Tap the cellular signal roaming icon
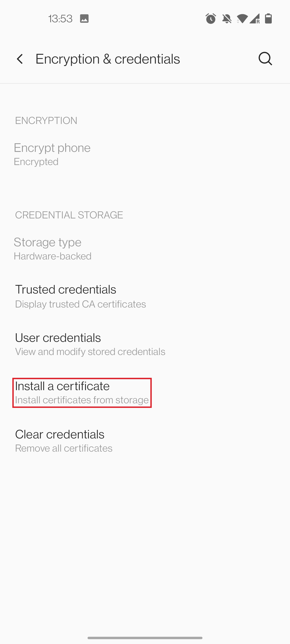 coord(255,19)
